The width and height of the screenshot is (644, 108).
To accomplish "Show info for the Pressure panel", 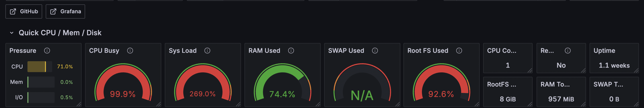I will [x=47, y=51].
